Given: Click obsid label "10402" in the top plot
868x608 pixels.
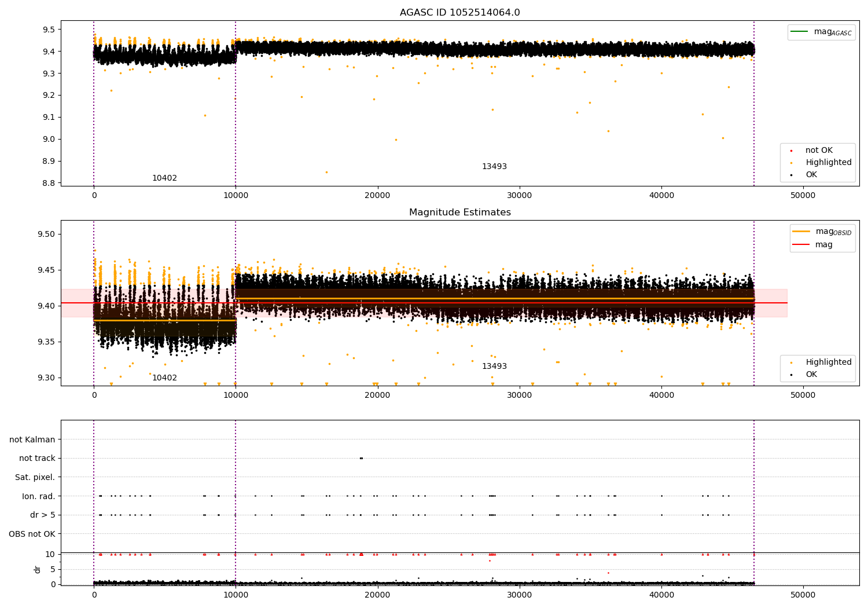Looking at the screenshot, I should coord(164,178).
